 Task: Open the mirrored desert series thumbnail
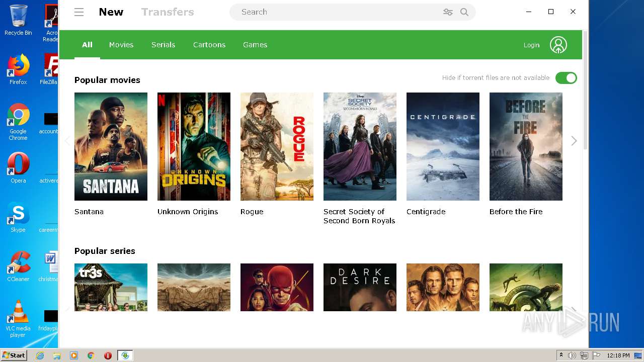tap(194, 287)
